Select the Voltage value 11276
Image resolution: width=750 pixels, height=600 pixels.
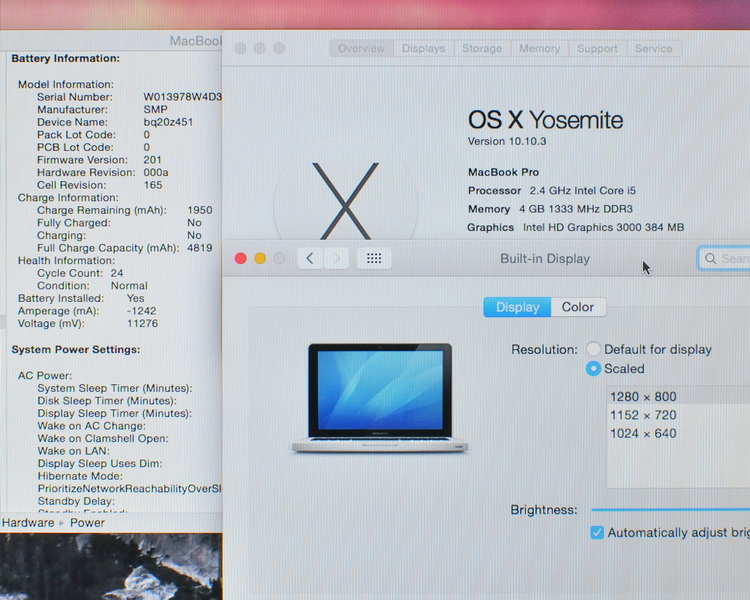pos(142,323)
